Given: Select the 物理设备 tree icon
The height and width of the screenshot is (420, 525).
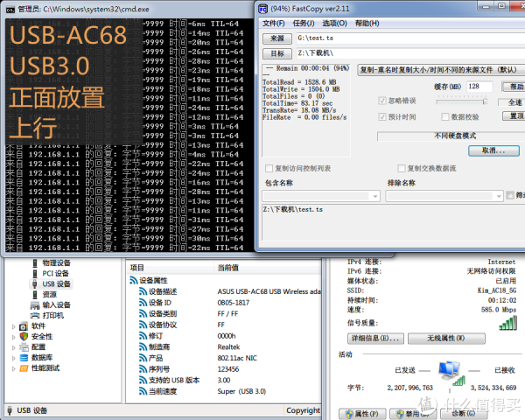Looking at the screenshot, I should tap(35, 262).
